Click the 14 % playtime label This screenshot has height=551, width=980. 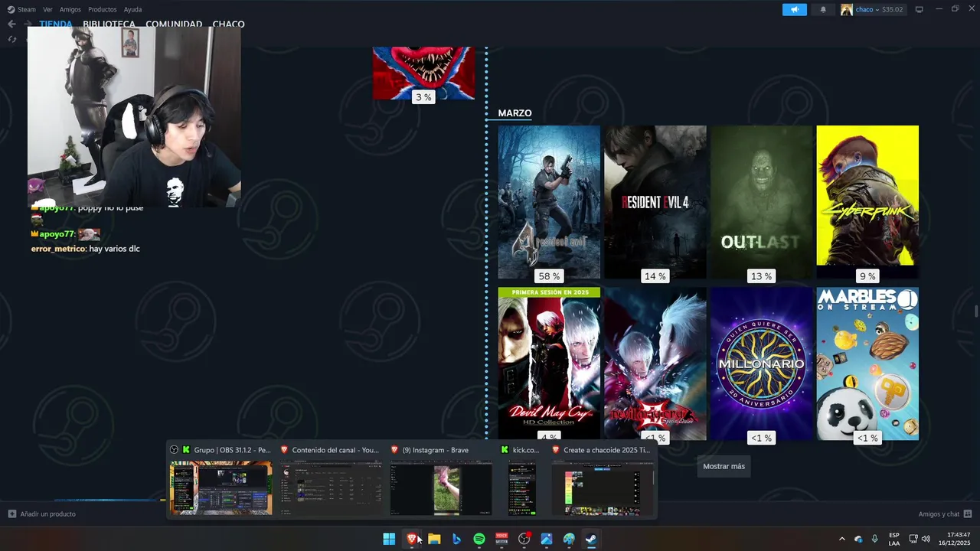(655, 276)
